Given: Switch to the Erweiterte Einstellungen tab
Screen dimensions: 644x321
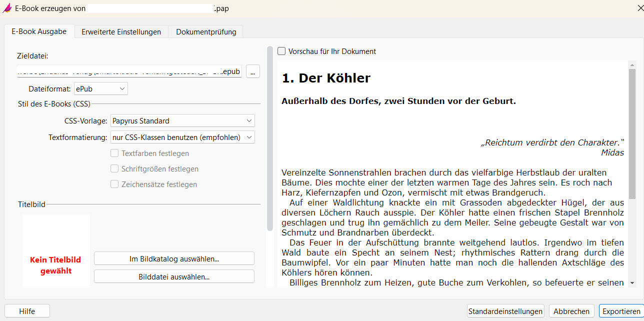Looking at the screenshot, I should [121, 31].
